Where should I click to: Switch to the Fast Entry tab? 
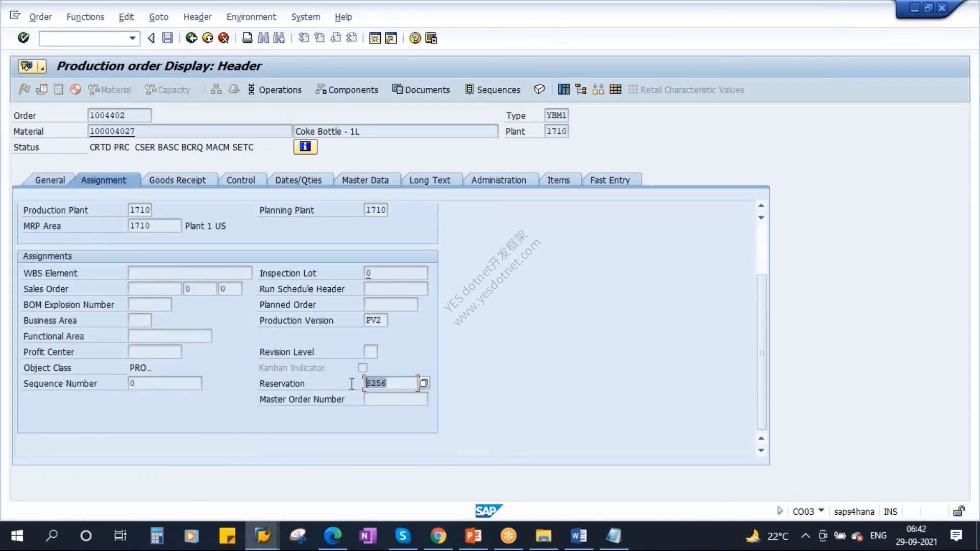point(610,180)
